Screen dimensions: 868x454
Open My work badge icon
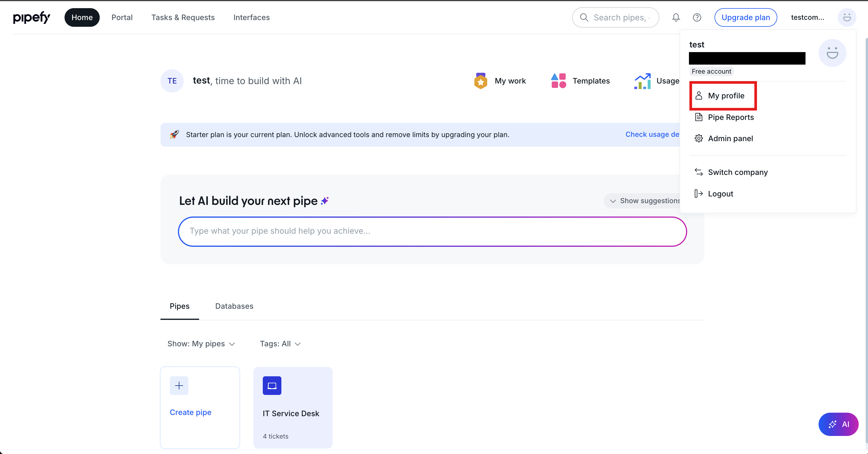[x=481, y=81]
